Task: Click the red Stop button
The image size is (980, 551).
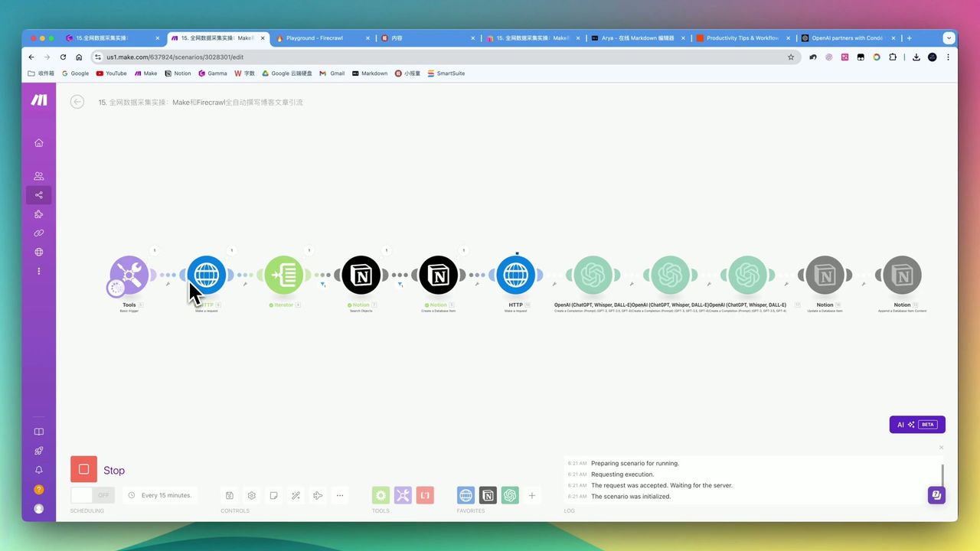Action: pos(83,469)
